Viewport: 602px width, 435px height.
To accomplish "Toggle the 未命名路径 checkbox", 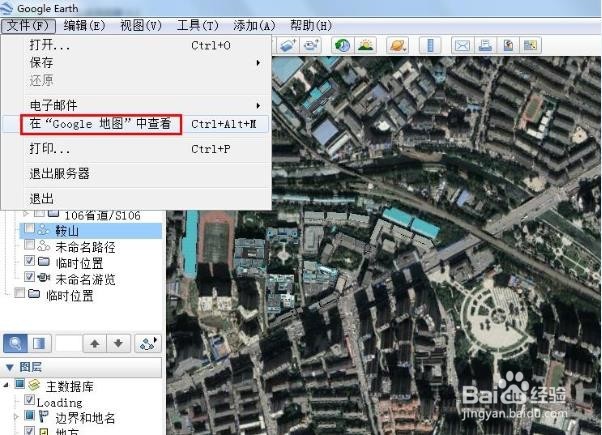I will click(29, 245).
